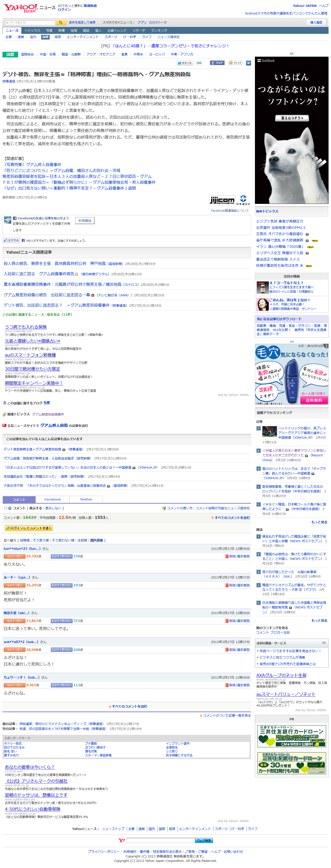
Task: Click the 時事通信社 logo beside jijicom
Action: (x=243, y=200)
